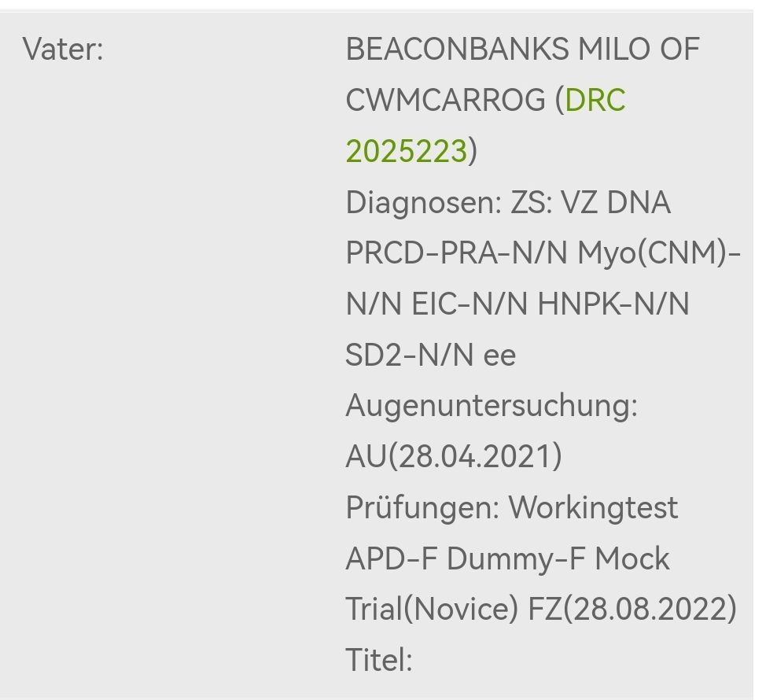Click the Workingtest entry
777x700 pixels.
[x=593, y=507]
